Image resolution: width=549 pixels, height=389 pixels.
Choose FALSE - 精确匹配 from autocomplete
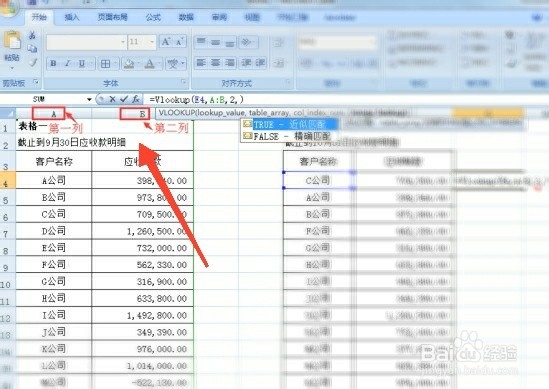coord(289,136)
